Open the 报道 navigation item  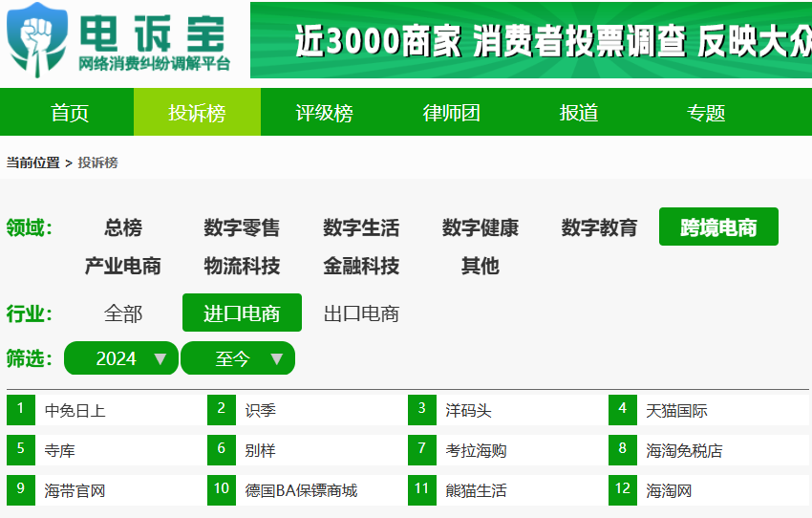pos(579,113)
